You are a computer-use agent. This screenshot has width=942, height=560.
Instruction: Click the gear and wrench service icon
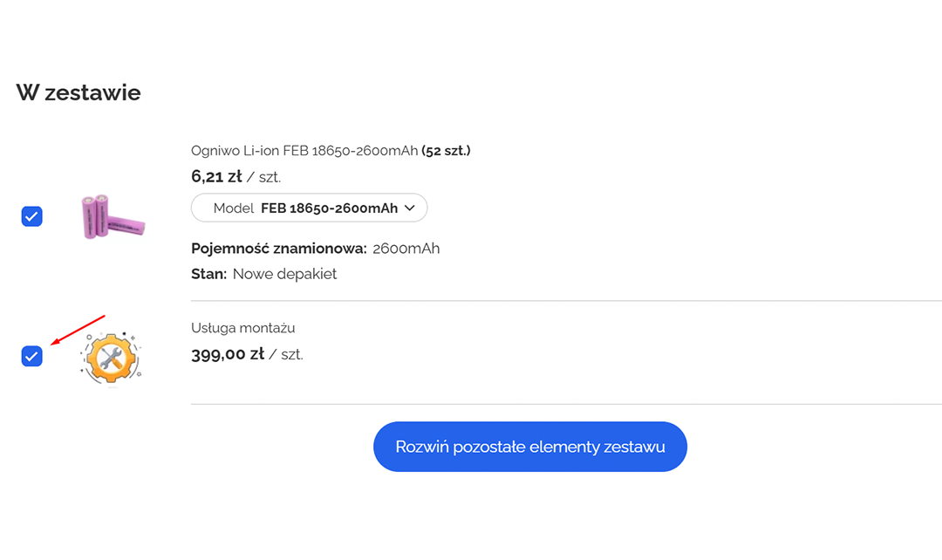pyautogui.click(x=111, y=357)
